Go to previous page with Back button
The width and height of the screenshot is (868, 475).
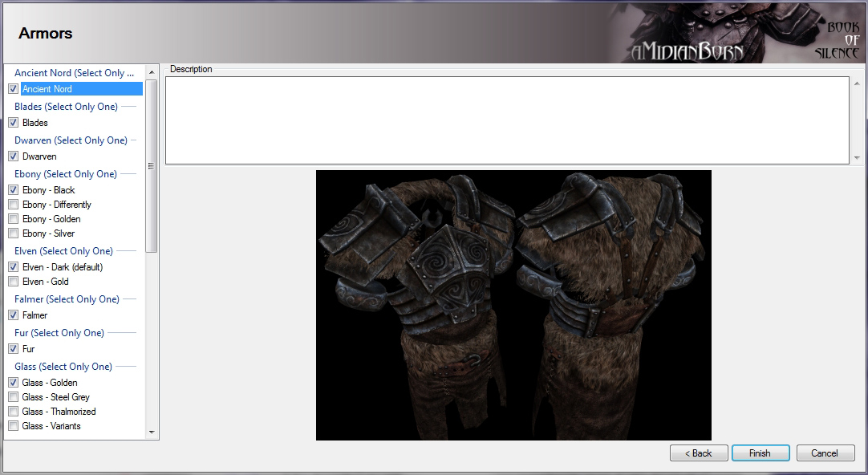click(699, 453)
